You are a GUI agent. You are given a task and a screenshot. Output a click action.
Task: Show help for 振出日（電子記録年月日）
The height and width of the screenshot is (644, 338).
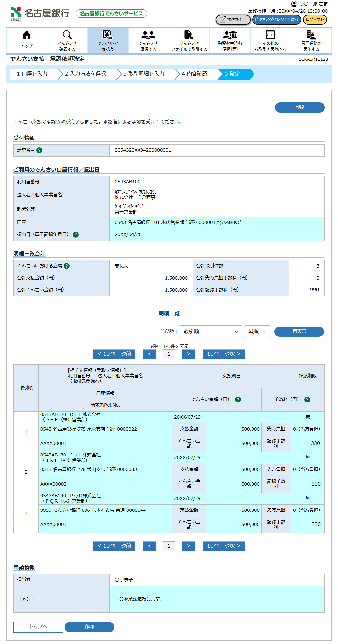[x=76, y=235]
